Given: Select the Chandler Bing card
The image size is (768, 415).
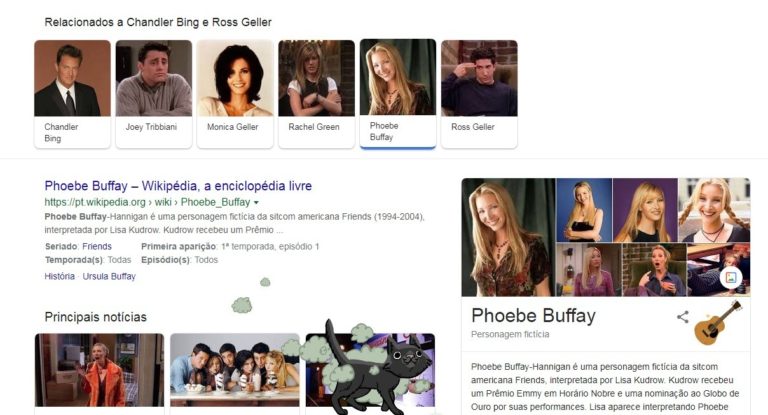Looking at the screenshot, I should click(72, 94).
